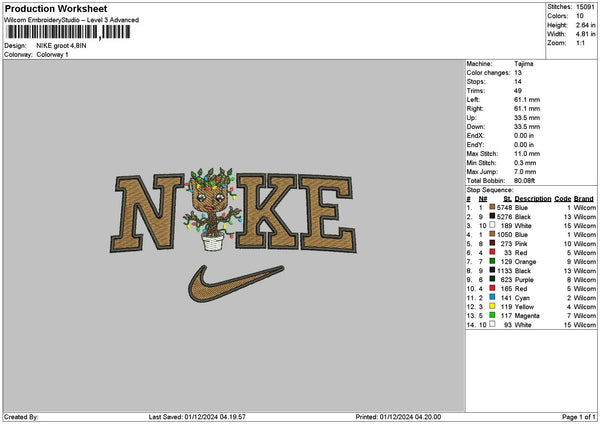Click the 'Last Saved: 01/12/2024 04.19.57' footer

(197, 417)
